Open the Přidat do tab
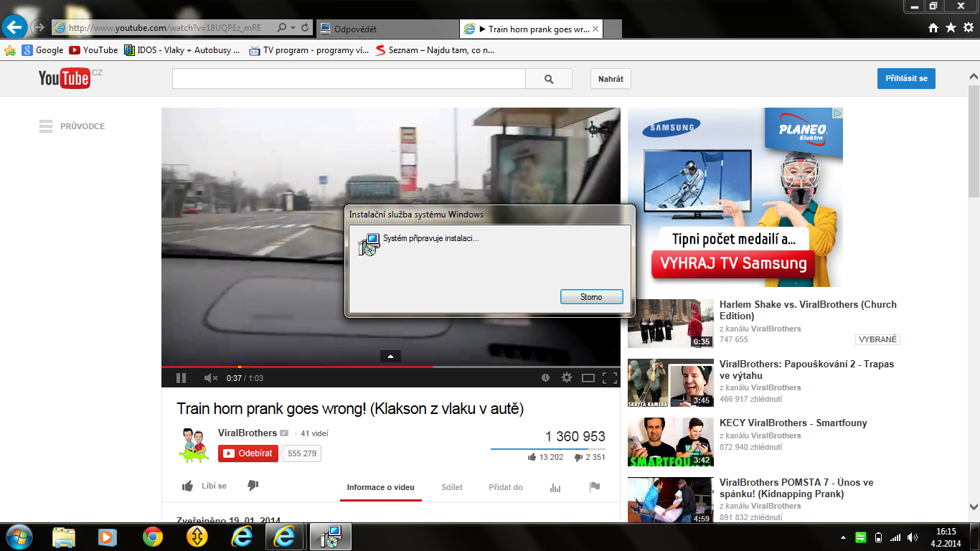980x551 pixels. [506, 487]
